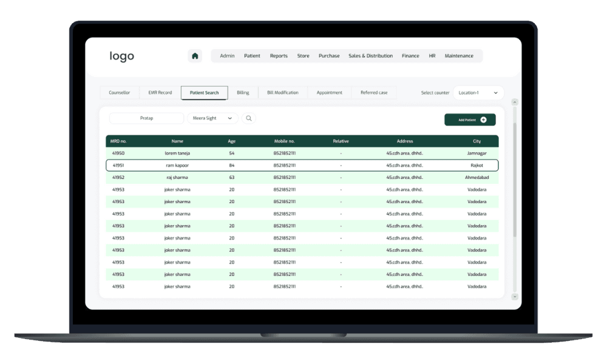Select MRD number 41950
The image size is (607, 364).
point(118,153)
